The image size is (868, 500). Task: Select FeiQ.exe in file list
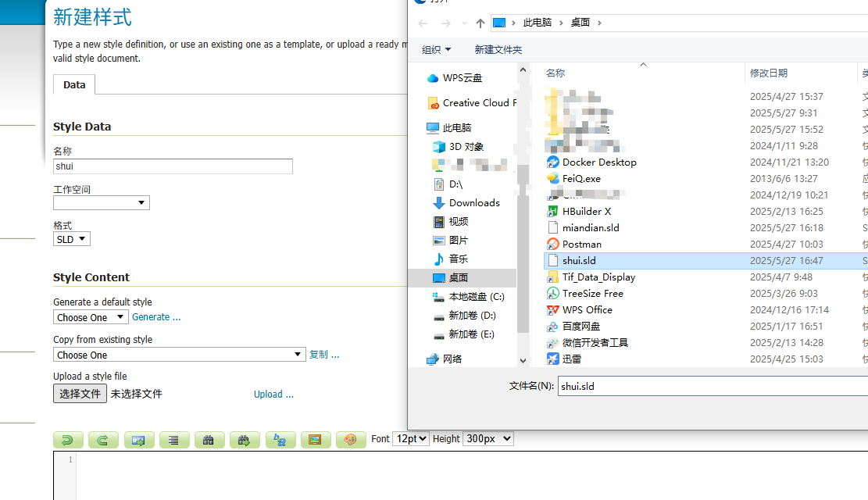[573, 179]
